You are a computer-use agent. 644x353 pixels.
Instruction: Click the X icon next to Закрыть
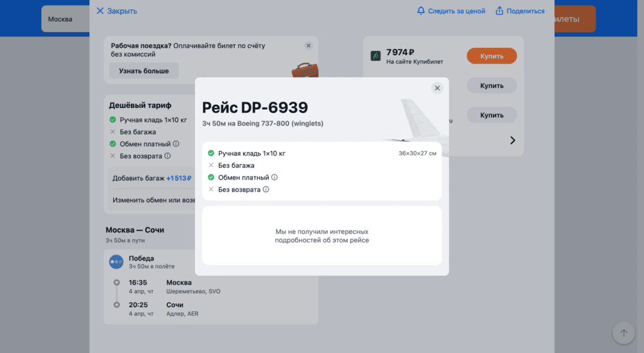[100, 11]
